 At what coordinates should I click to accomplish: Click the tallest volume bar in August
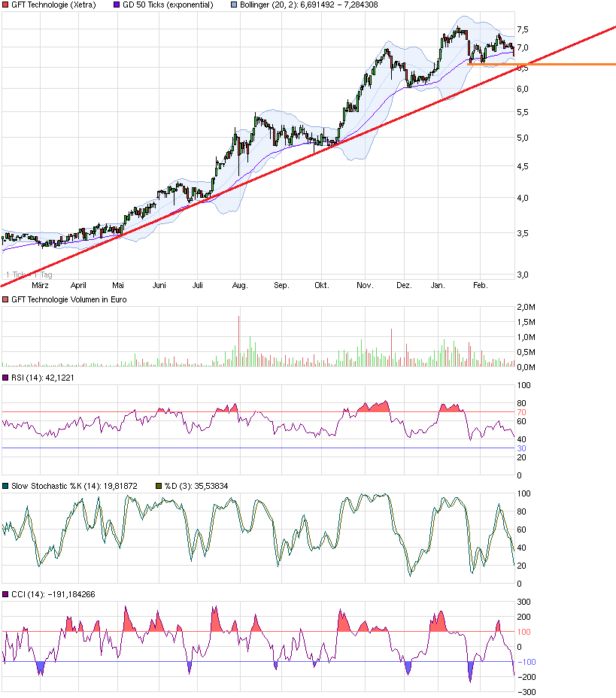tap(239, 341)
